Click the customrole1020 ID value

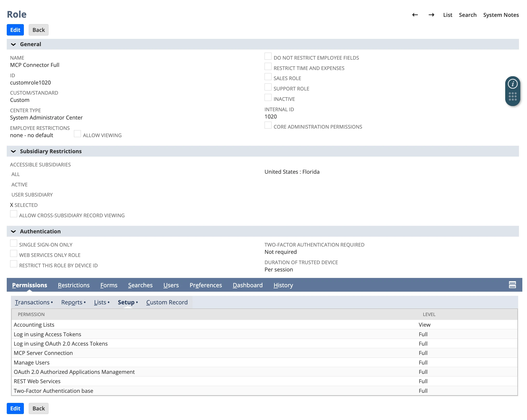click(x=30, y=82)
